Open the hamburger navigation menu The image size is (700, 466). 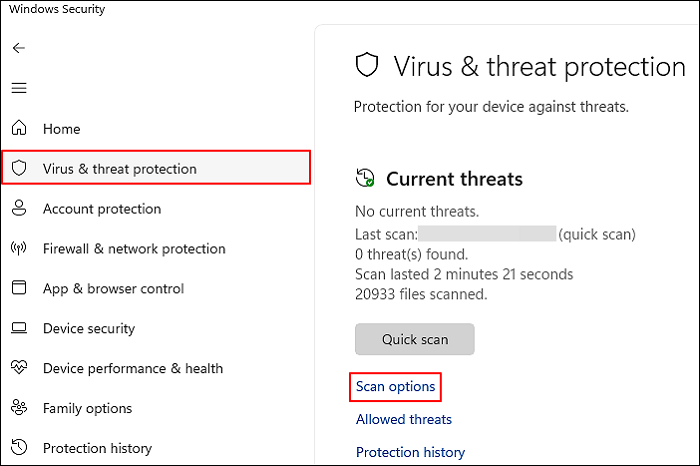pyautogui.click(x=19, y=88)
